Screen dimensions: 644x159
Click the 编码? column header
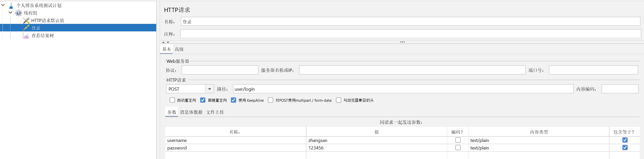(458, 132)
